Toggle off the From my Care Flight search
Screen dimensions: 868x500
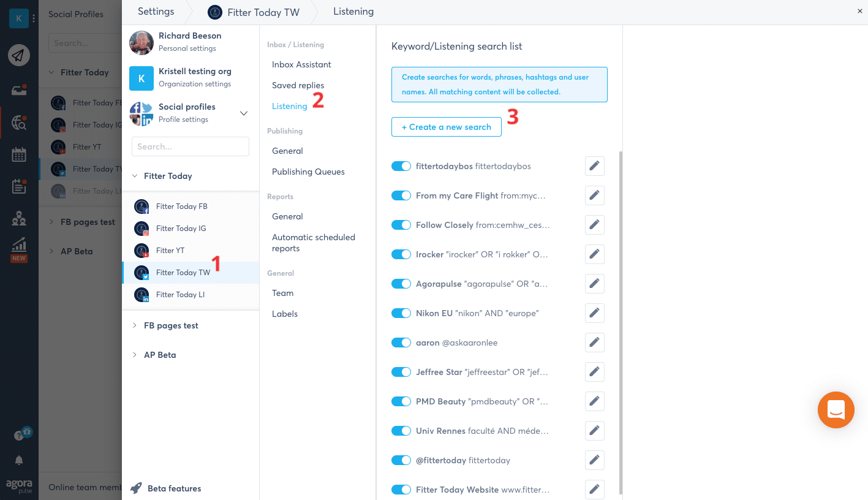[401, 195]
